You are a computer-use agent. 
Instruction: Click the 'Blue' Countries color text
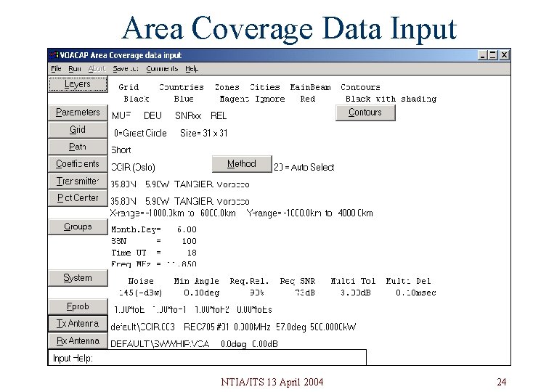[x=184, y=99]
